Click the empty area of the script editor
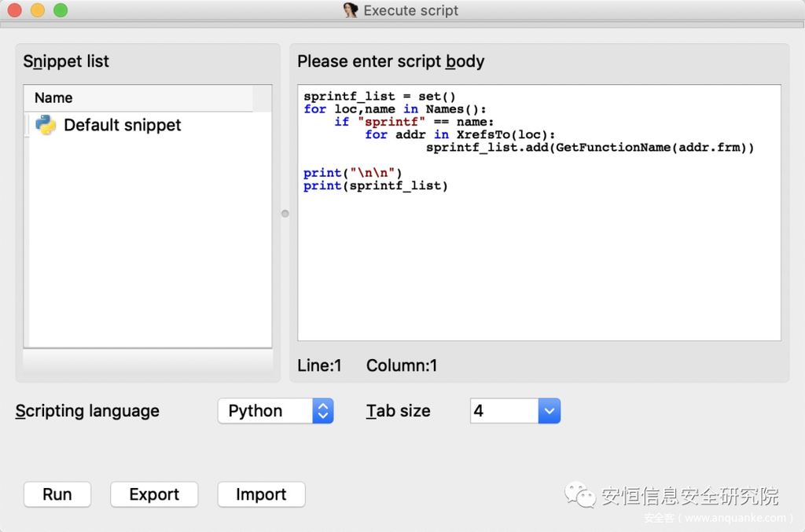This screenshot has width=805, height=532. click(539, 267)
